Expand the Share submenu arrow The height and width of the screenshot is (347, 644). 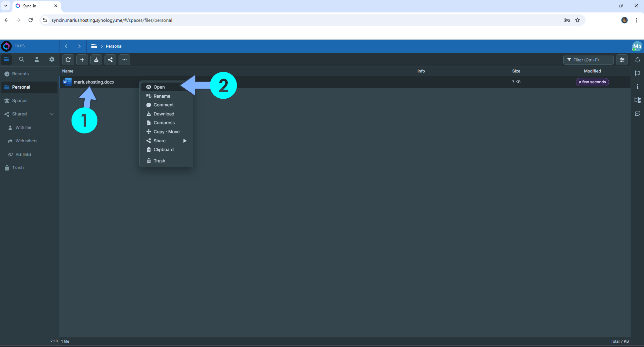click(x=185, y=141)
